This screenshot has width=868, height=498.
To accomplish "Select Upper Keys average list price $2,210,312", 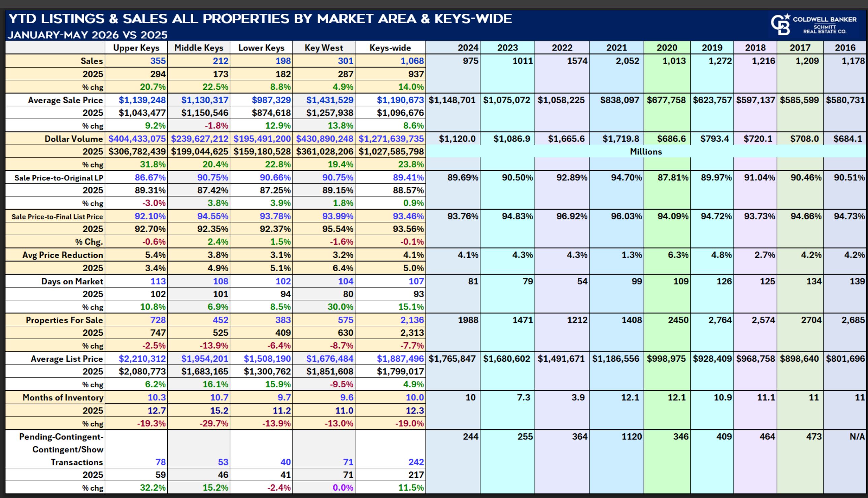I will tap(142, 359).
